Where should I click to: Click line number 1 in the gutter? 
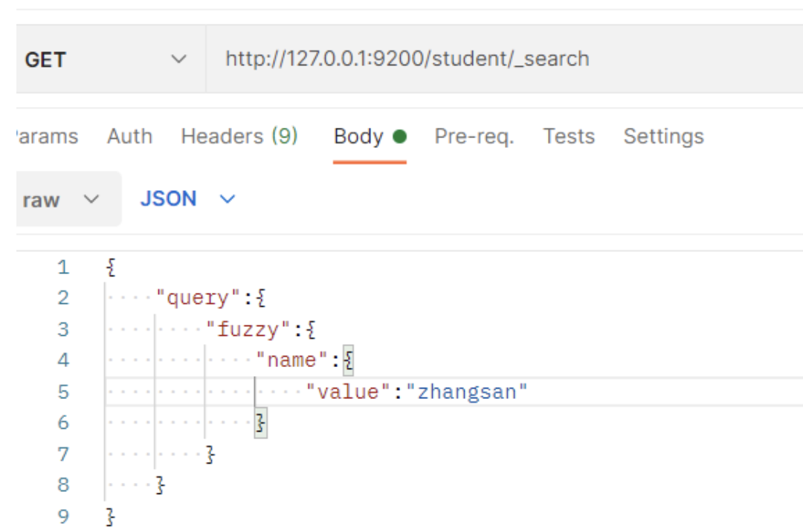click(x=63, y=267)
